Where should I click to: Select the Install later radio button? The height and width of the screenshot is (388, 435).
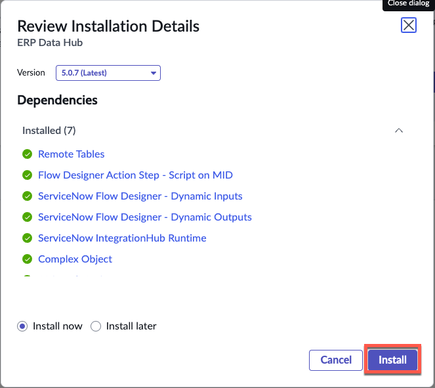pyautogui.click(x=96, y=326)
